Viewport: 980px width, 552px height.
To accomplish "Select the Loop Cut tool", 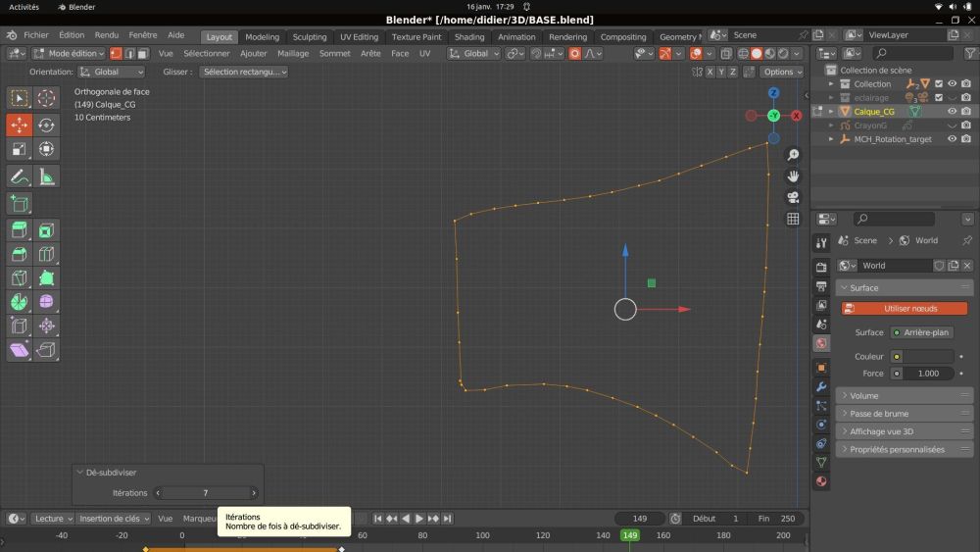I will coord(46,254).
